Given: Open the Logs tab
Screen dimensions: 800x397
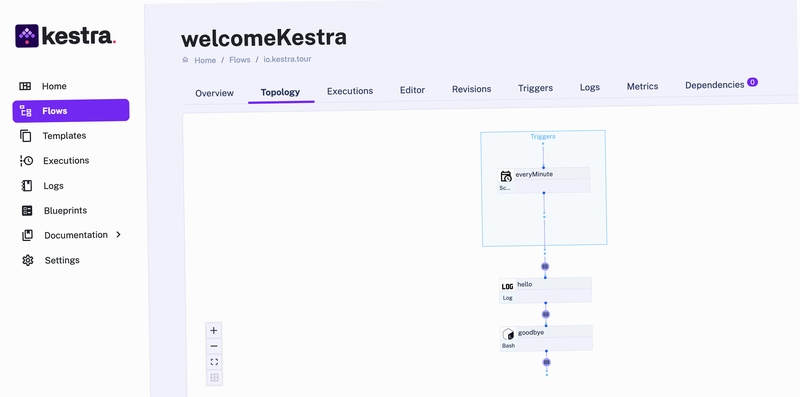Looking at the screenshot, I should click(x=590, y=87).
